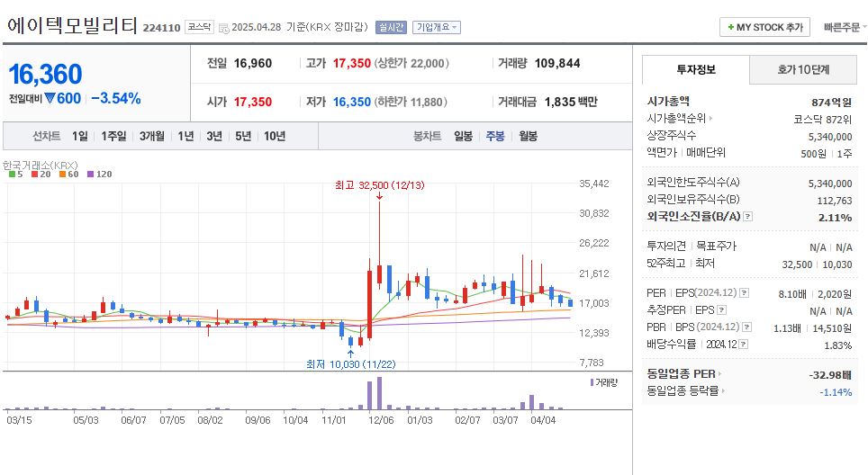Image resolution: width=868 pixels, height=475 pixels.
Task: Open the 투자정보 tab
Action: pyautogui.click(x=696, y=69)
